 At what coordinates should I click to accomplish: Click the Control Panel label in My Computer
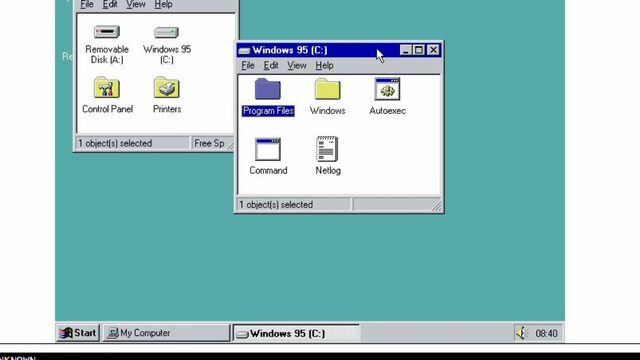pyautogui.click(x=107, y=109)
